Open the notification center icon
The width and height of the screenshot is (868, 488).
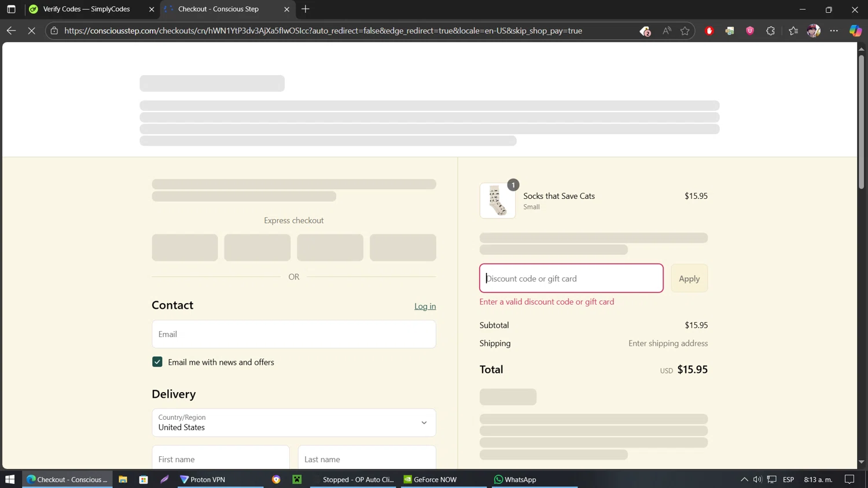[x=849, y=479]
